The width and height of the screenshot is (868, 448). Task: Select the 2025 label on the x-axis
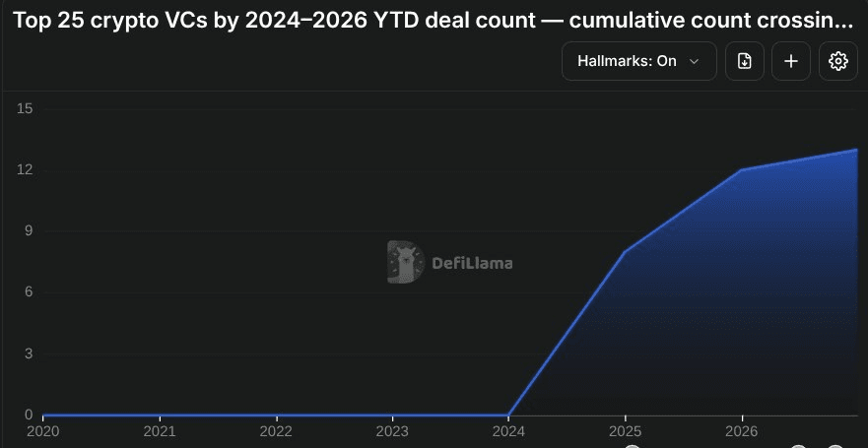coord(625,431)
